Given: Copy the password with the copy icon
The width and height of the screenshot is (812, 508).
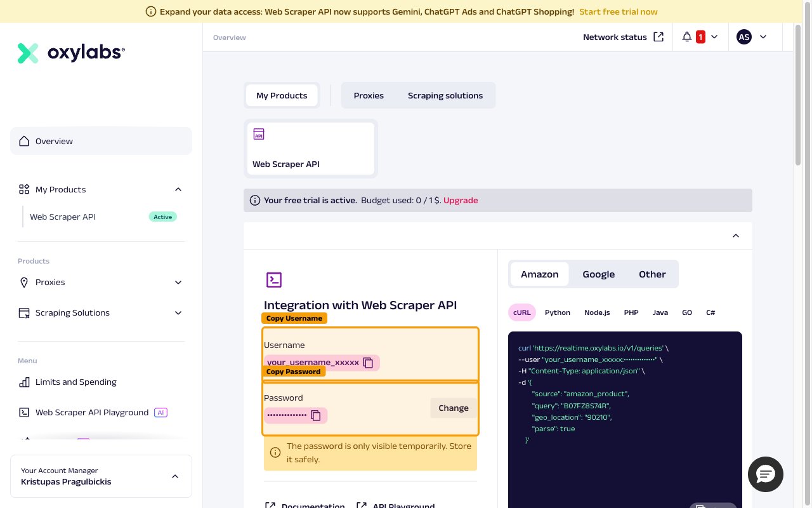Looking at the screenshot, I should pos(315,415).
